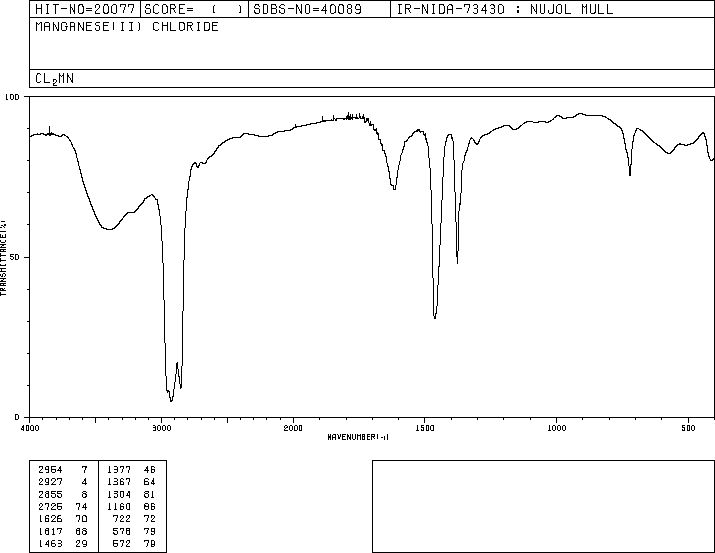Image resolution: width=715 pixels, height=553 pixels.
Task: Click the 4000 x-axis tick label
Action: 30,428
